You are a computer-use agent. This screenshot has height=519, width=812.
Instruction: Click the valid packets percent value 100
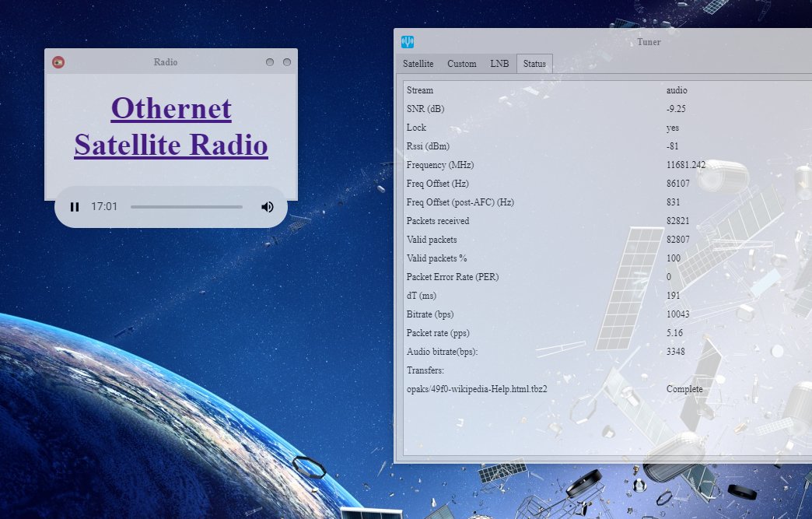pos(674,258)
